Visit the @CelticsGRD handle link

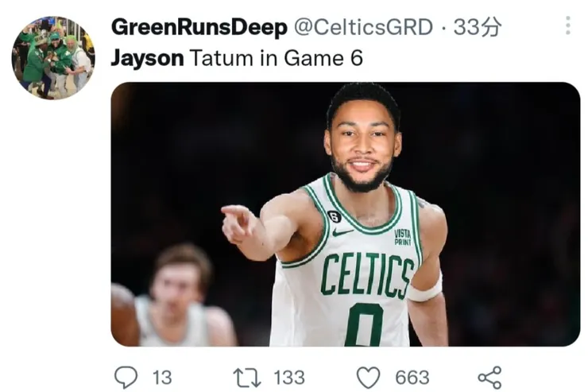point(363,27)
